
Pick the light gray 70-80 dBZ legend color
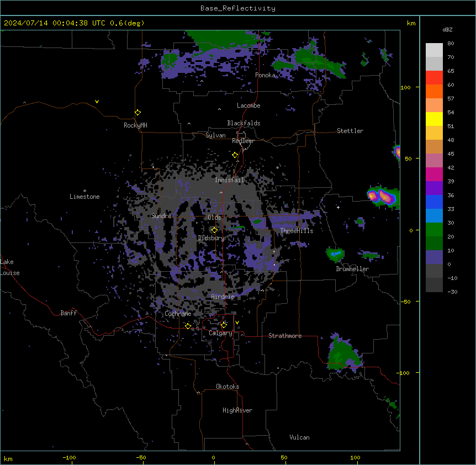pyautogui.click(x=434, y=50)
